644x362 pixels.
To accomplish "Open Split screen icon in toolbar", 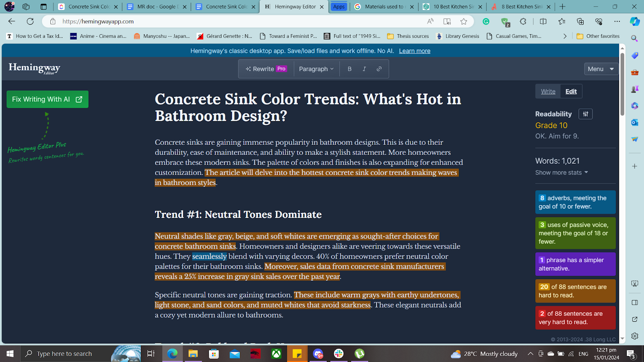I will pyautogui.click(x=543, y=21).
